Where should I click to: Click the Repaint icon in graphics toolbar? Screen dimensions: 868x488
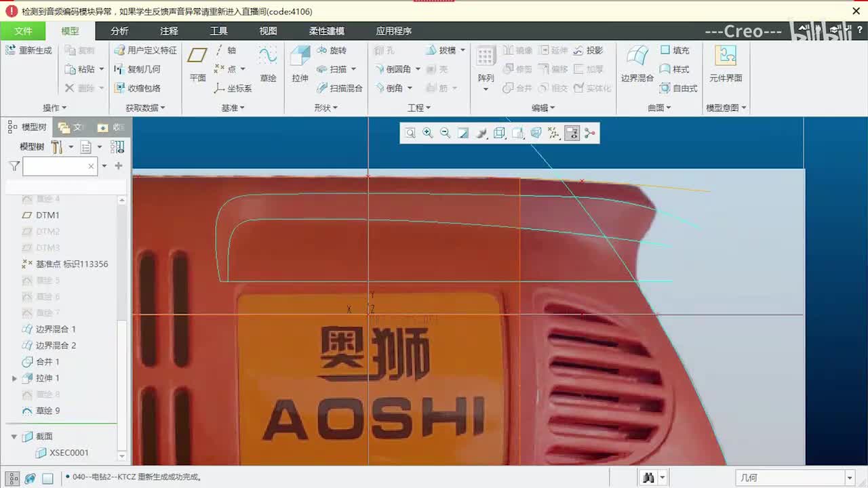[x=463, y=134]
